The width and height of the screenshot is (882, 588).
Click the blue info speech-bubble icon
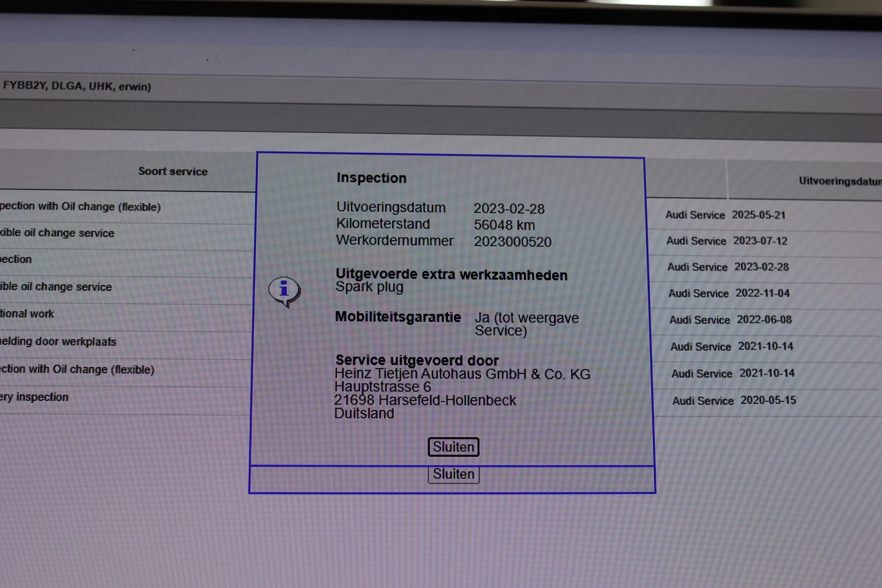point(285,291)
